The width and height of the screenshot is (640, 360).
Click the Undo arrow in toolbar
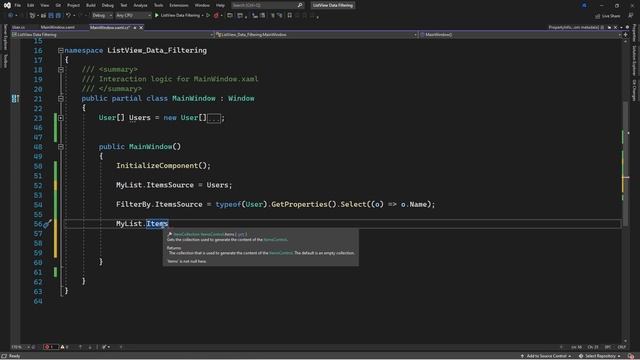tap(68, 16)
